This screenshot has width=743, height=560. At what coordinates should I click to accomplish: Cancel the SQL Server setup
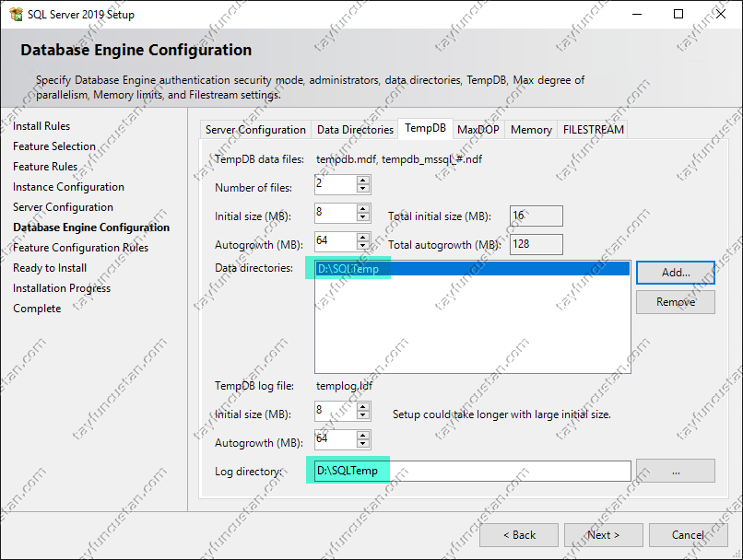click(688, 535)
